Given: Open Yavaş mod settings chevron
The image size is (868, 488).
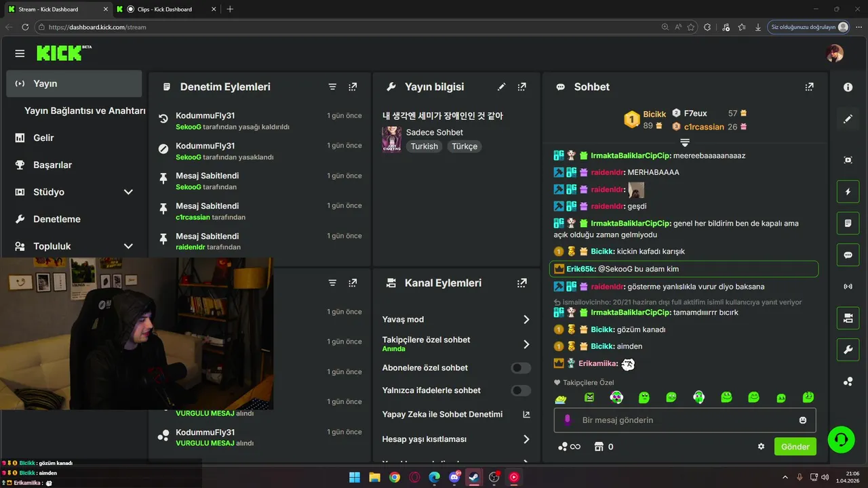Looking at the screenshot, I should pos(526,319).
